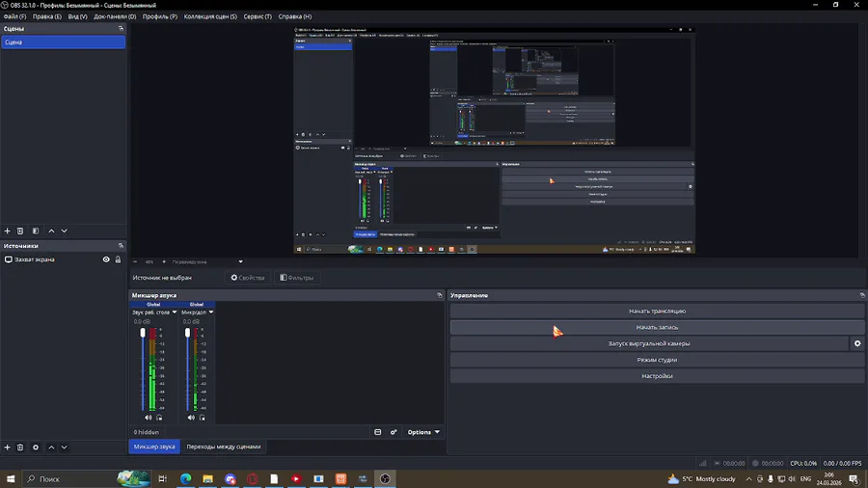Move source down in the Sources toolbar
Image resolution: width=868 pixels, height=488 pixels.
pyautogui.click(x=65, y=447)
